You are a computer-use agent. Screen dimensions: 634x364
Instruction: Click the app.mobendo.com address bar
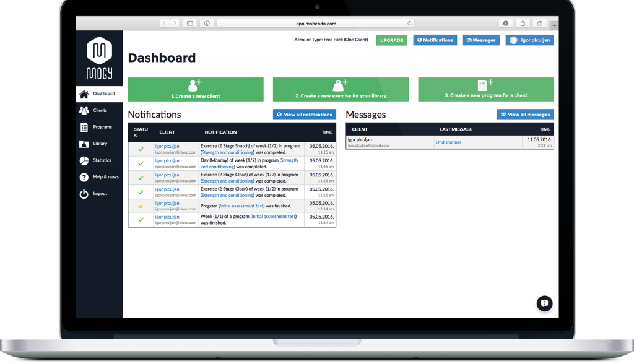[x=315, y=24]
